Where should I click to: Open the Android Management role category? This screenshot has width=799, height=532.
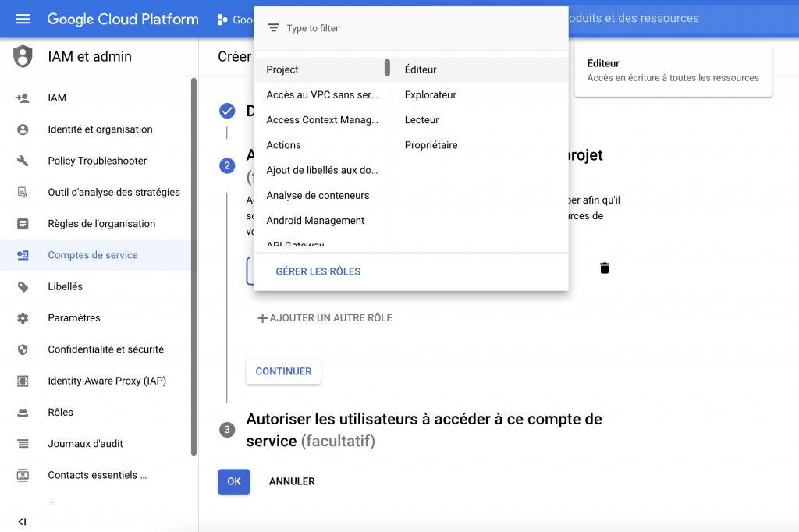(315, 221)
